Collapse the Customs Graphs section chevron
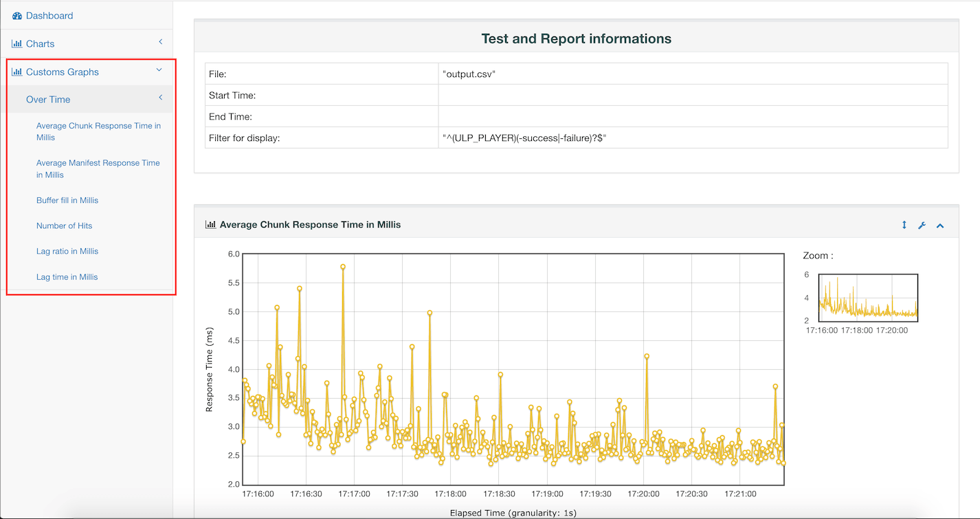980x519 pixels. [159, 70]
